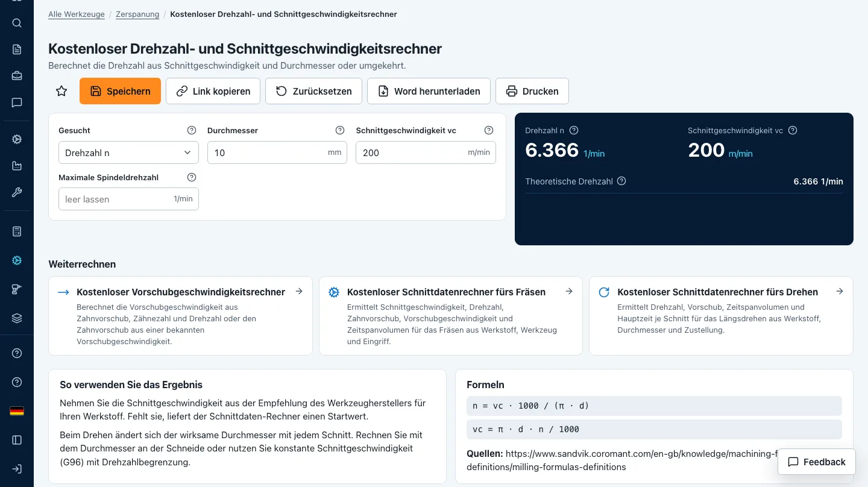Collapse the sidebar with the panel icon
This screenshot has height=487, width=868.
17,440
